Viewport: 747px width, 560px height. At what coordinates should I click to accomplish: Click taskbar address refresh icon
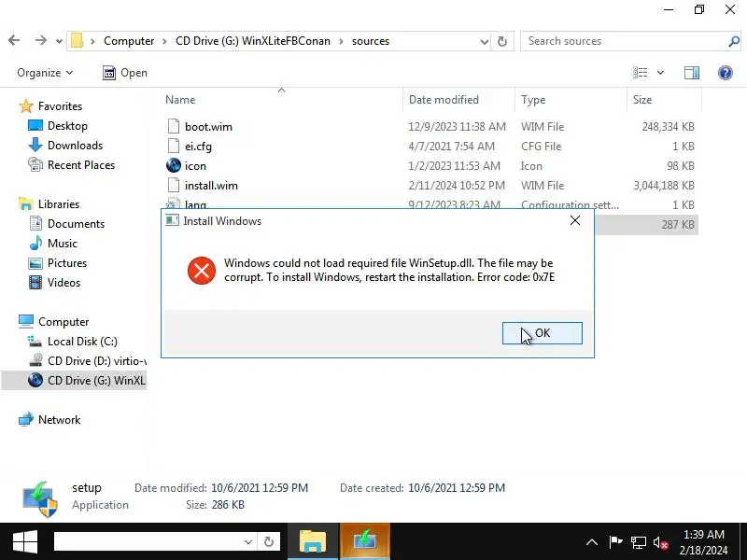tap(269, 542)
